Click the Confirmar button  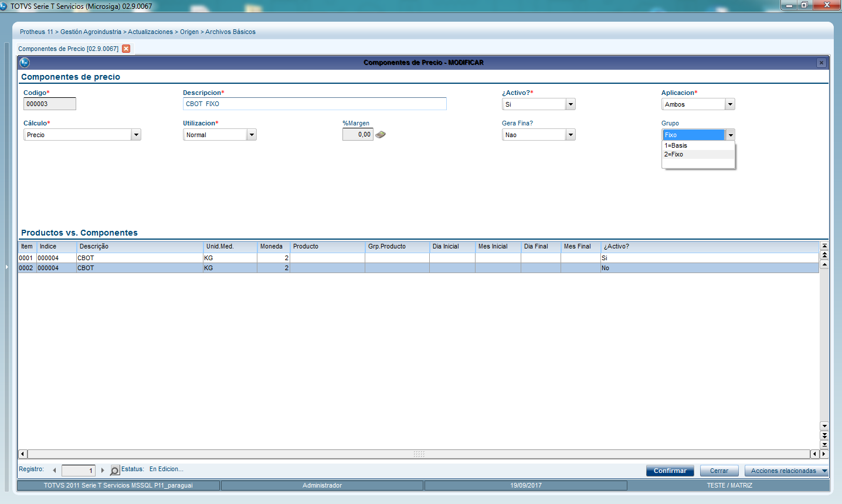[x=670, y=471]
